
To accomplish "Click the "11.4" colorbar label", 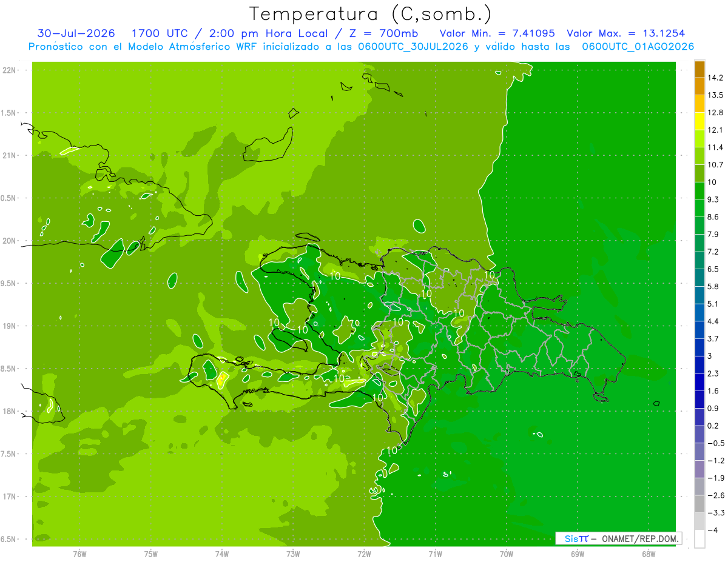I will point(715,147).
